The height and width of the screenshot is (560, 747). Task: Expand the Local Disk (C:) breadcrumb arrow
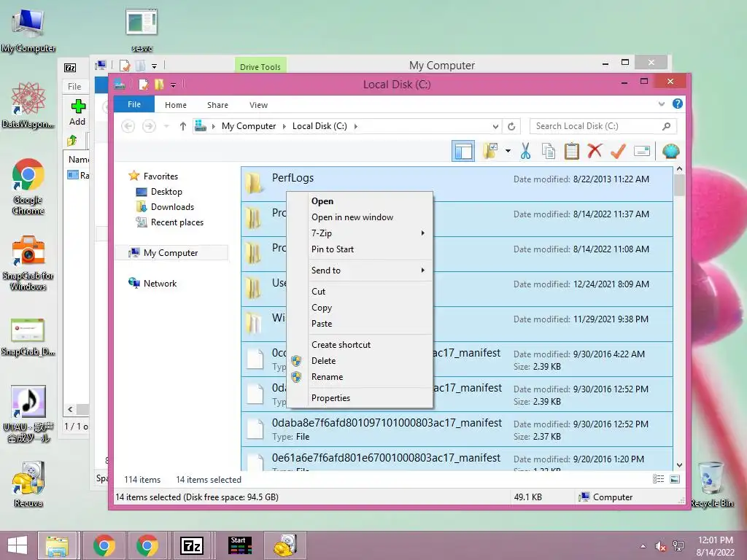tap(355, 126)
